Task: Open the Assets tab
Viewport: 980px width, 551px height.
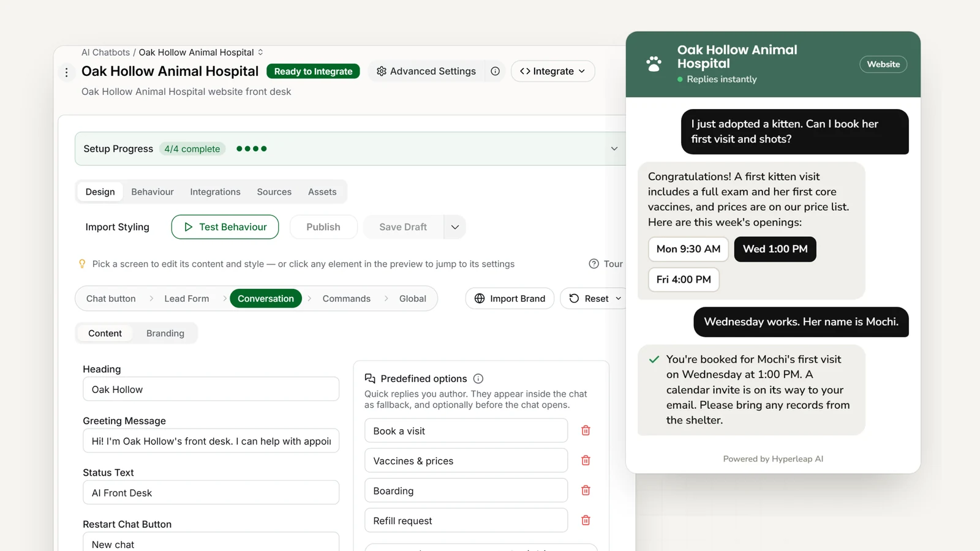Action: [322, 192]
